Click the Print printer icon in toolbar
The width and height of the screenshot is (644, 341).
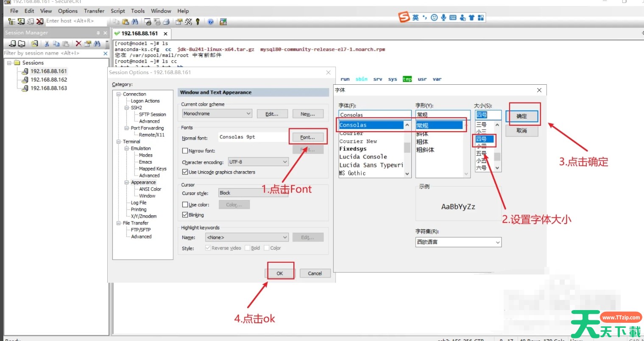[x=167, y=22]
